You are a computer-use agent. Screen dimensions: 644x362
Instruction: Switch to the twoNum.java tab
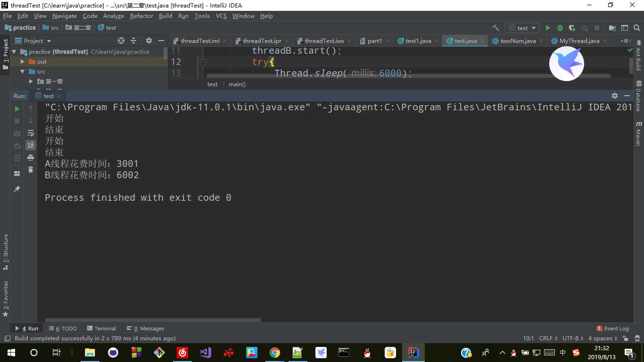518,41
